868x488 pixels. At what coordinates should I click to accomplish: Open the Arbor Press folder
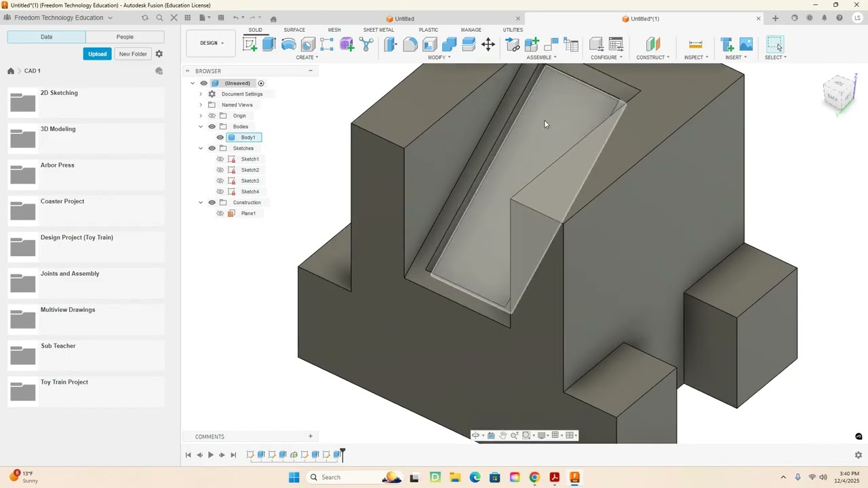pyautogui.click(x=86, y=174)
